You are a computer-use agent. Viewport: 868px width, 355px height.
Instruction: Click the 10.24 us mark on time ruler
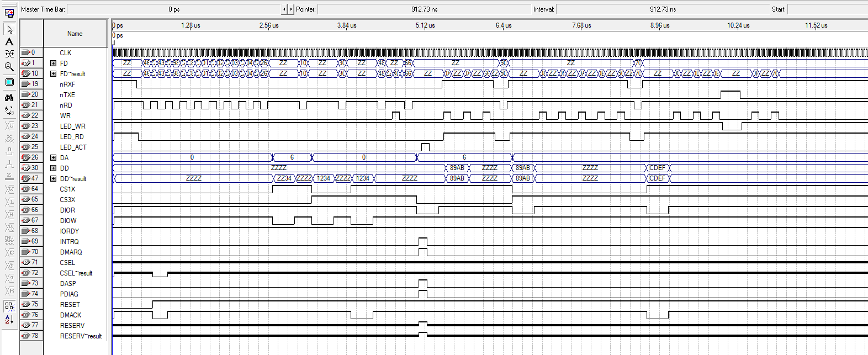pyautogui.click(x=738, y=25)
